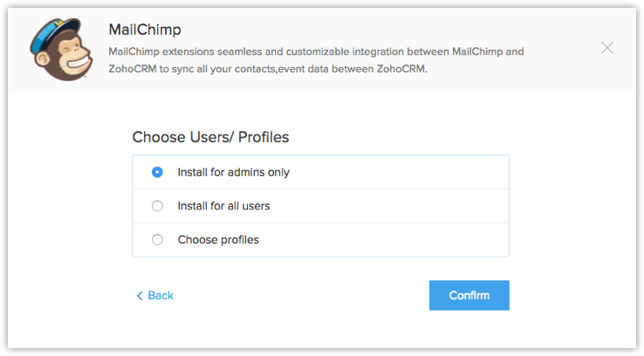Click the MailChimp monkey logo
Image resolution: width=644 pixels, height=356 pixels.
(x=61, y=49)
